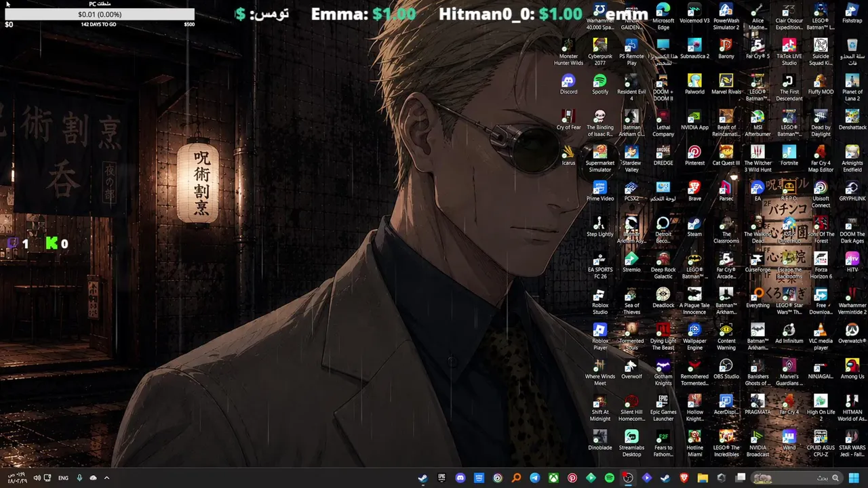Open the Spotify desktop shortcut
The width and height of the screenshot is (868, 488).
point(600,84)
